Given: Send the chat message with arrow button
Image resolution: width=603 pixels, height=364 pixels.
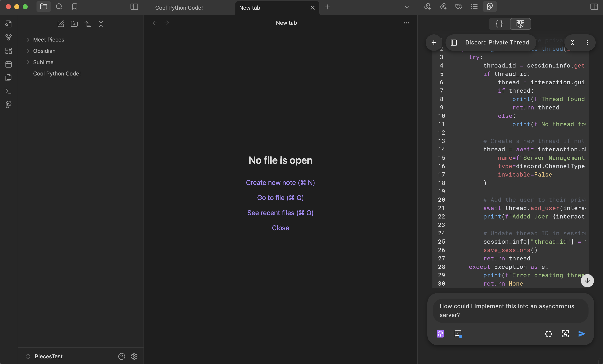Looking at the screenshot, I should [582, 334].
